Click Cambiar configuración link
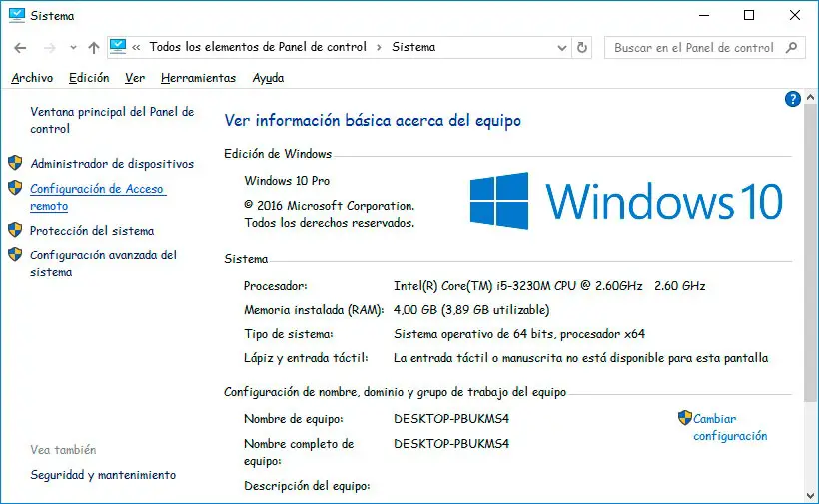This screenshot has height=504, width=819. click(x=730, y=427)
